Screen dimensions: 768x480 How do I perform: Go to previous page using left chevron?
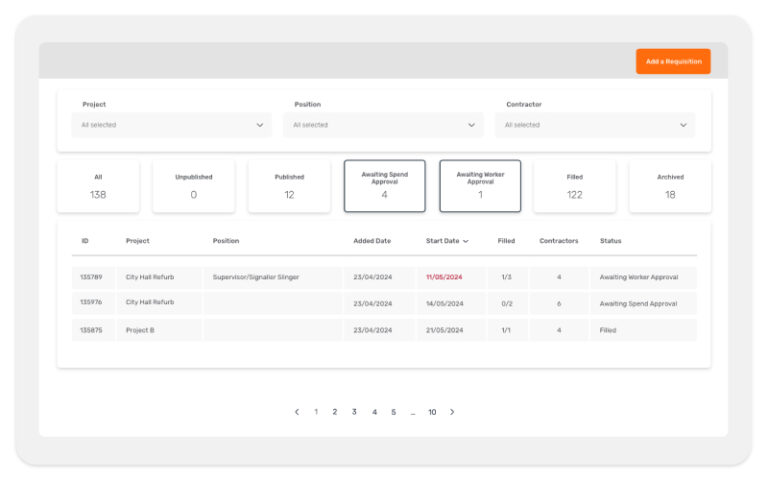point(297,412)
